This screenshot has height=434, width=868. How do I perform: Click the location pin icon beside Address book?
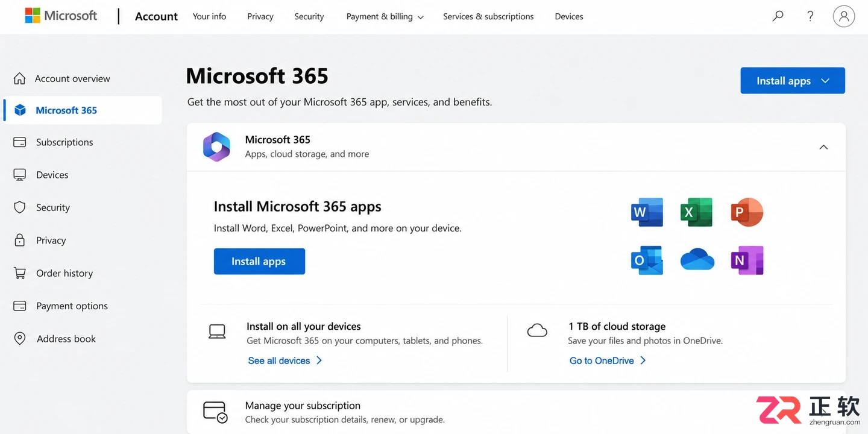[20, 339]
